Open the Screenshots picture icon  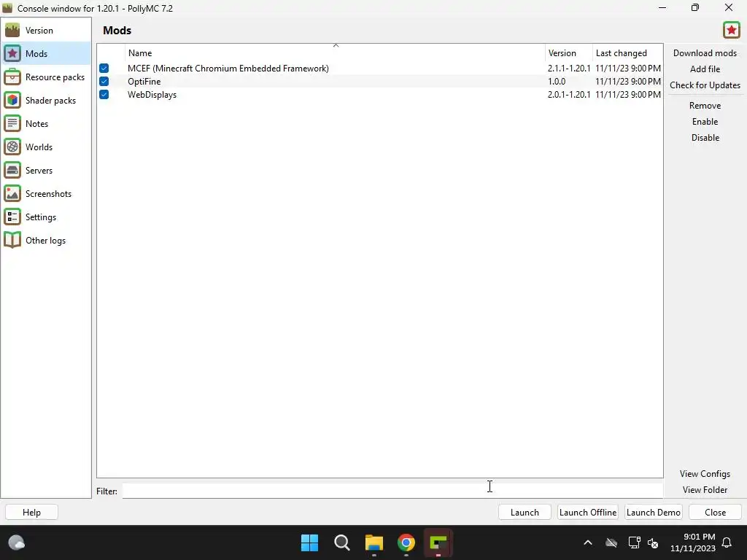coord(12,194)
